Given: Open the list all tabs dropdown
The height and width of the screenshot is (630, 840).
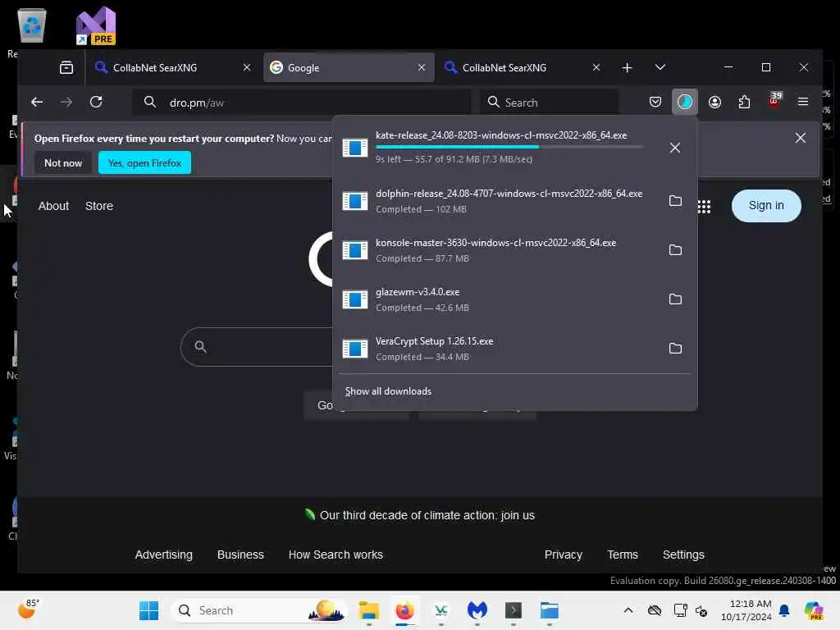Looking at the screenshot, I should pos(660,67).
